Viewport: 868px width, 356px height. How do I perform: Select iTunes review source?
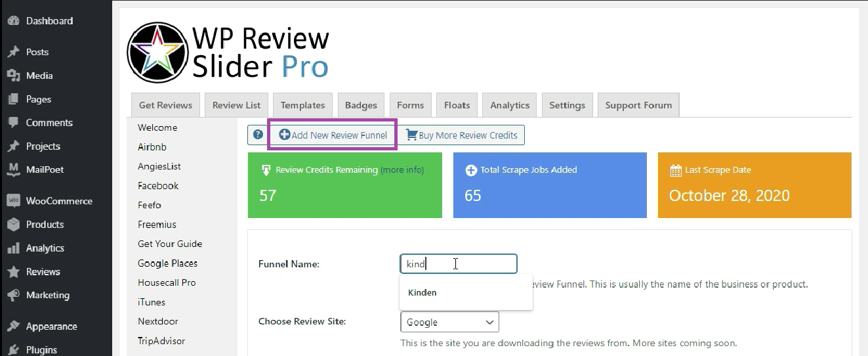(152, 302)
